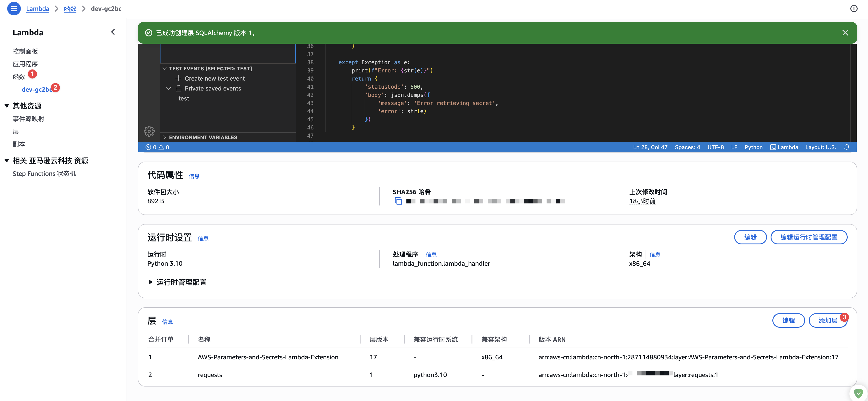Click 编辑运行时管理配置 button

coord(808,237)
